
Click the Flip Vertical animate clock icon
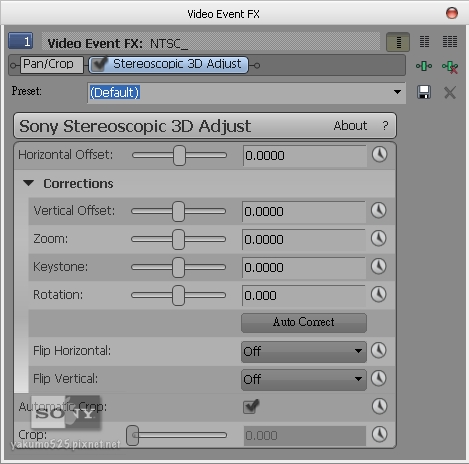pyautogui.click(x=379, y=379)
